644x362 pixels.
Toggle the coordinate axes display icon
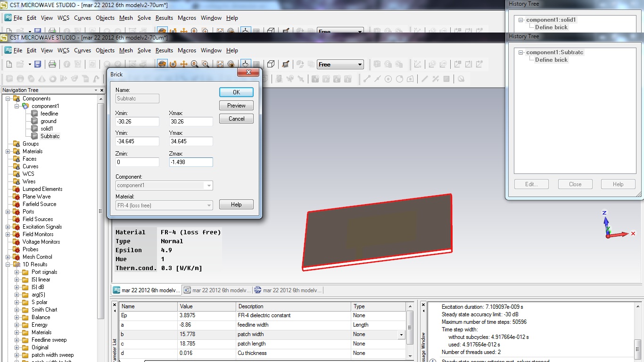click(x=246, y=64)
